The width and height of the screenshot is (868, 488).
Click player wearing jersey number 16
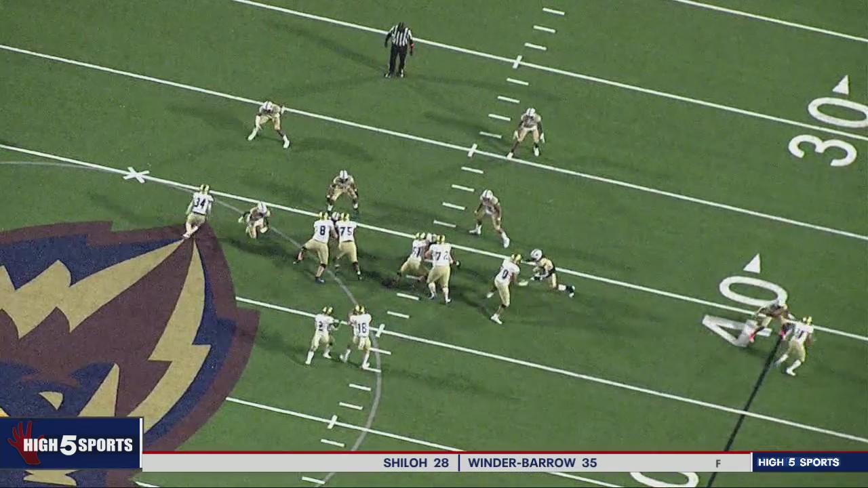359,333
